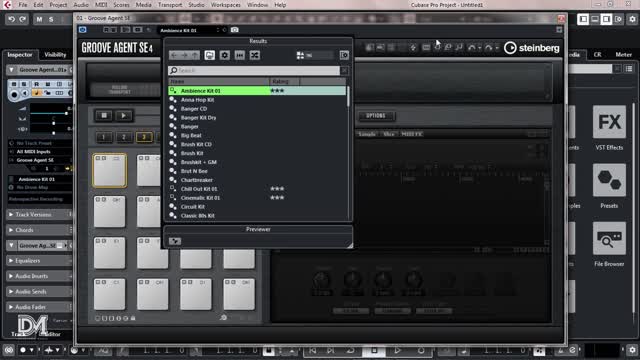This screenshot has width=640, height=360.
Task: Click the Groove Agent redo icon
Action: tap(489, 48)
